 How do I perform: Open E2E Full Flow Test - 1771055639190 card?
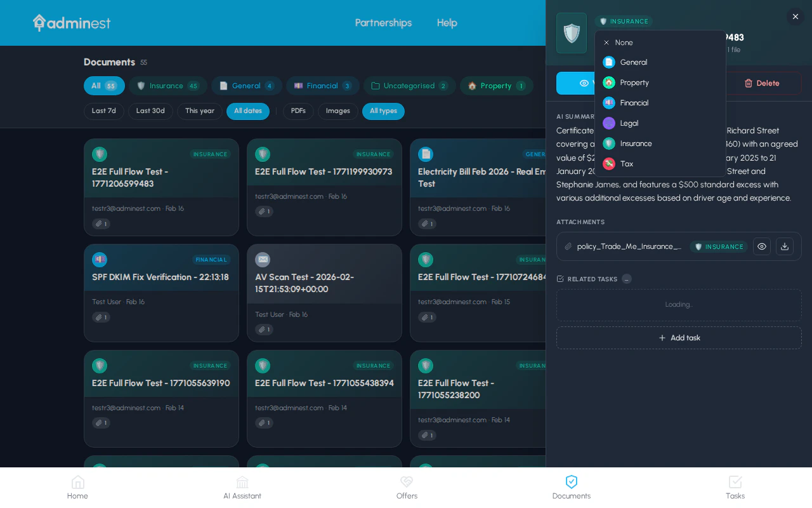pos(161,399)
